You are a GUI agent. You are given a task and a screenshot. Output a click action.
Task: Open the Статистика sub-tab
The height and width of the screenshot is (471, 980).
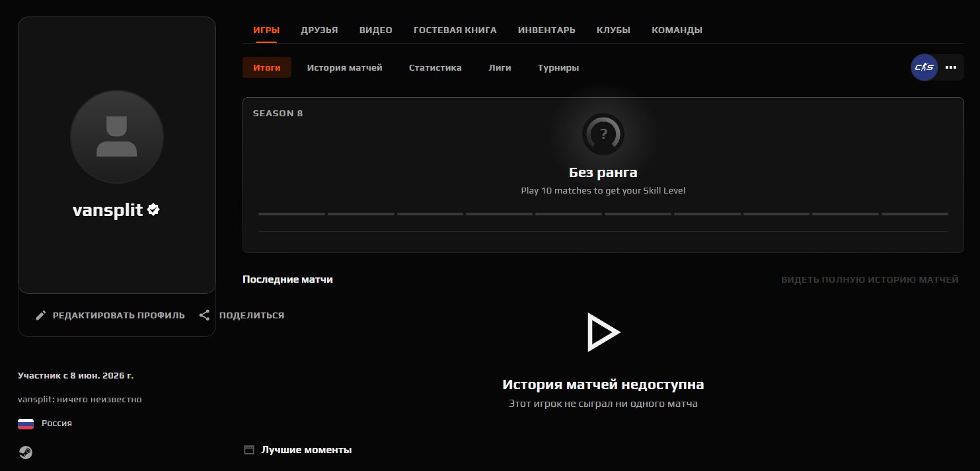click(x=435, y=67)
